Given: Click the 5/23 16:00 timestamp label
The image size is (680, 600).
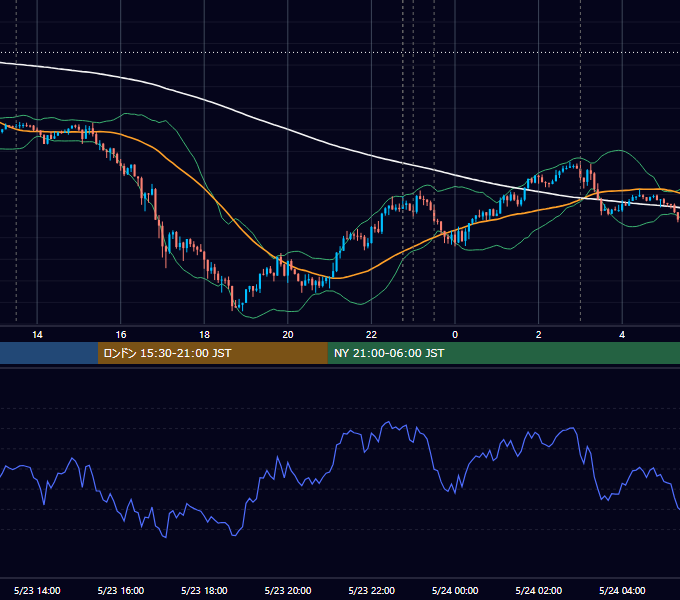Looking at the screenshot, I should (121, 590).
